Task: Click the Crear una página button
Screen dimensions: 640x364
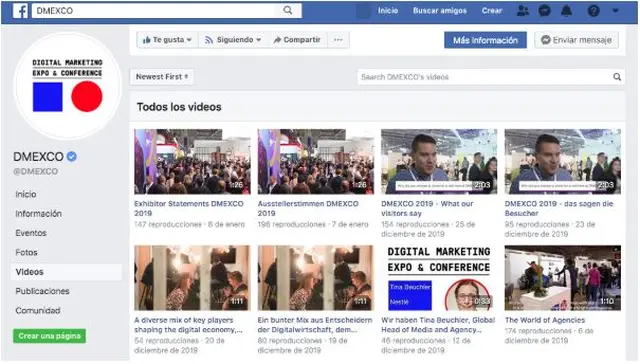Action: tap(49, 336)
